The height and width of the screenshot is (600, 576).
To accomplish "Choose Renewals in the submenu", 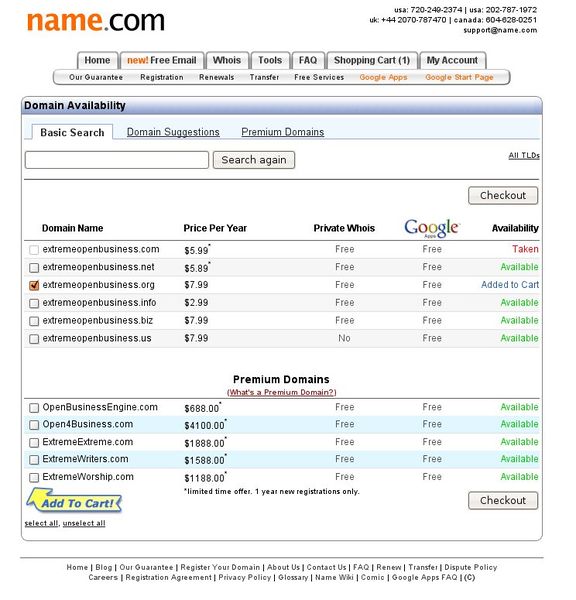I will coord(217,77).
